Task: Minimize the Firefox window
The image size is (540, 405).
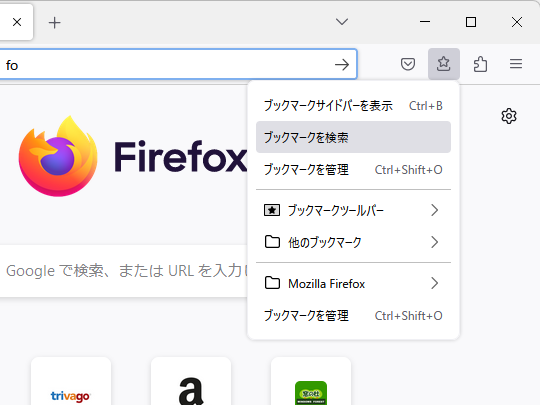Action: coord(425,22)
